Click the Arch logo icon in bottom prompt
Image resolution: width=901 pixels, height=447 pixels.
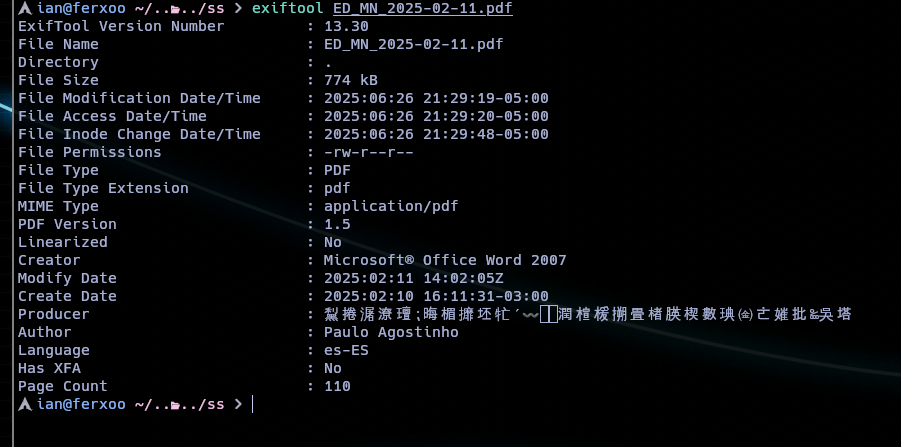(25, 404)
